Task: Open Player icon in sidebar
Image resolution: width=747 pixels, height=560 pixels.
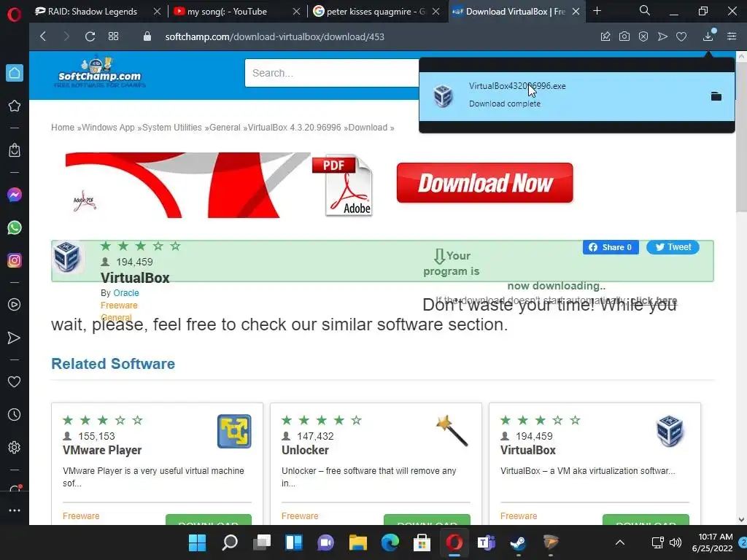Action: click(x=15, y=305)
